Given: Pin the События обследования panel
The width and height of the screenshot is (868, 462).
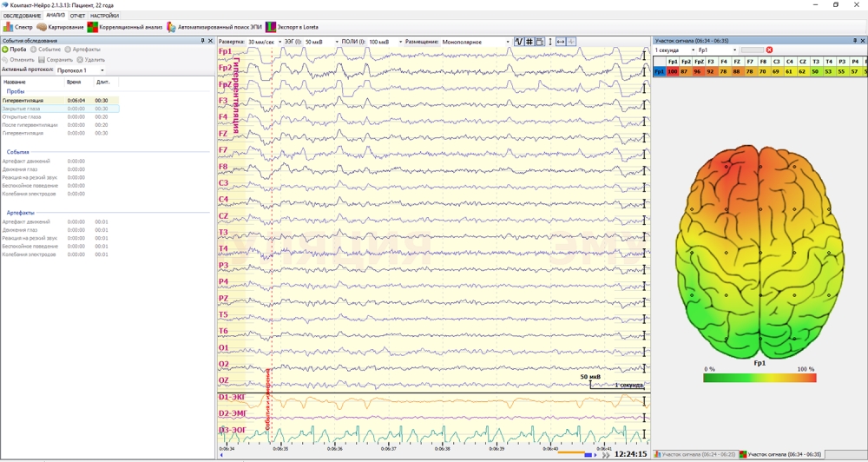Looking at the screenshot, I should (203, 41).
